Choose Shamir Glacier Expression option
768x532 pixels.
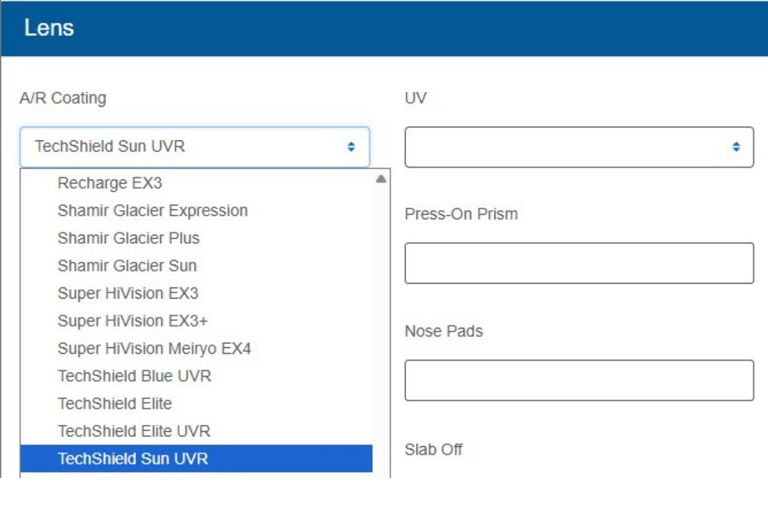(x=152, y=211)
